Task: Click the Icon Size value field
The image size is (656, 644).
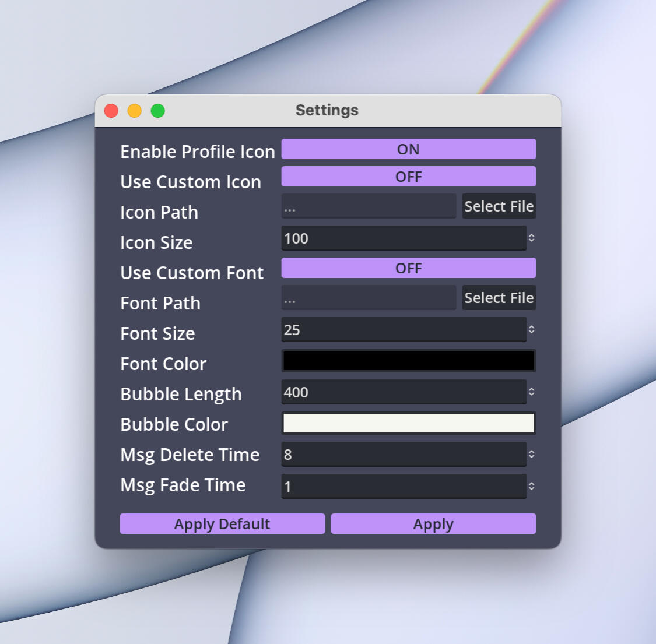Action: [404, 238]
